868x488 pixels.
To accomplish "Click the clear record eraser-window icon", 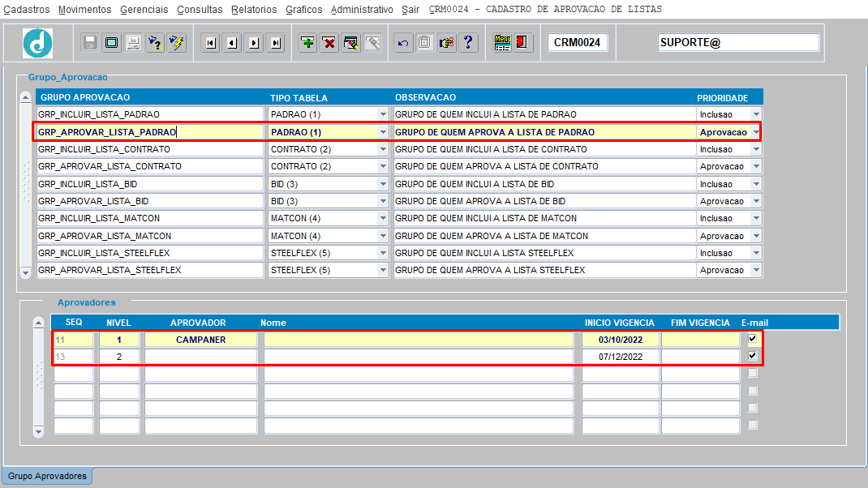I will coord(351,43).
